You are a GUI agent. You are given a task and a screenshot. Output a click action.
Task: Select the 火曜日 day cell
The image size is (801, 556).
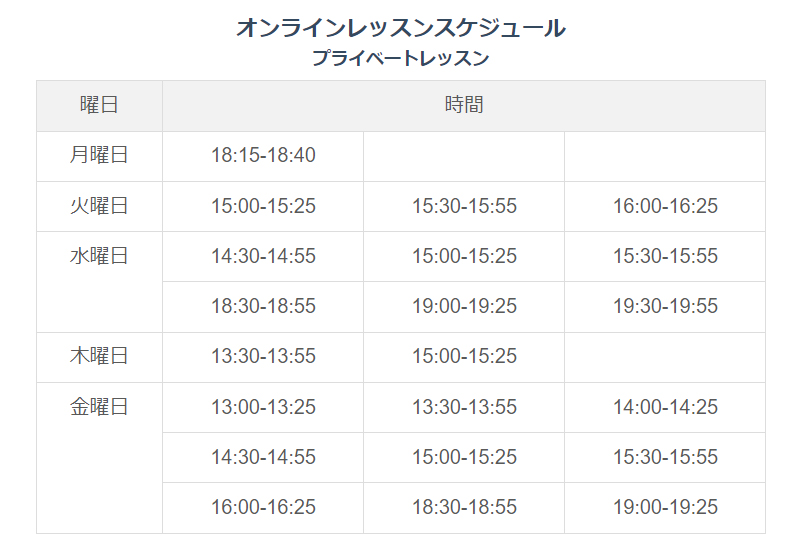pos(99,206)
